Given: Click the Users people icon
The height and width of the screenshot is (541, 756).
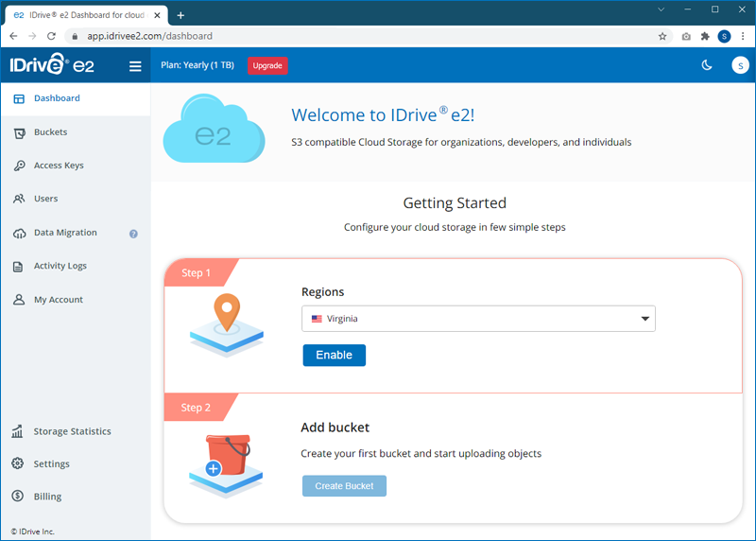Looking at the screenshot, I should coord(19,199).
